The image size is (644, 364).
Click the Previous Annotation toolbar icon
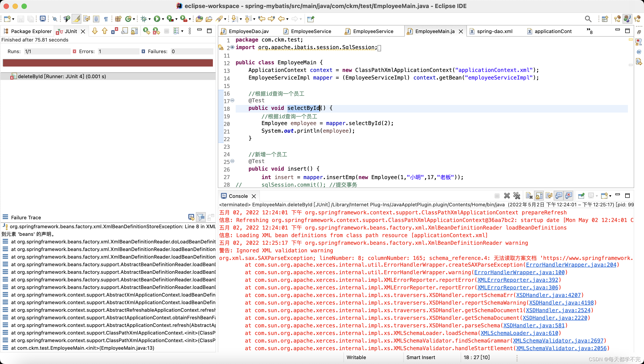[248, 19]
